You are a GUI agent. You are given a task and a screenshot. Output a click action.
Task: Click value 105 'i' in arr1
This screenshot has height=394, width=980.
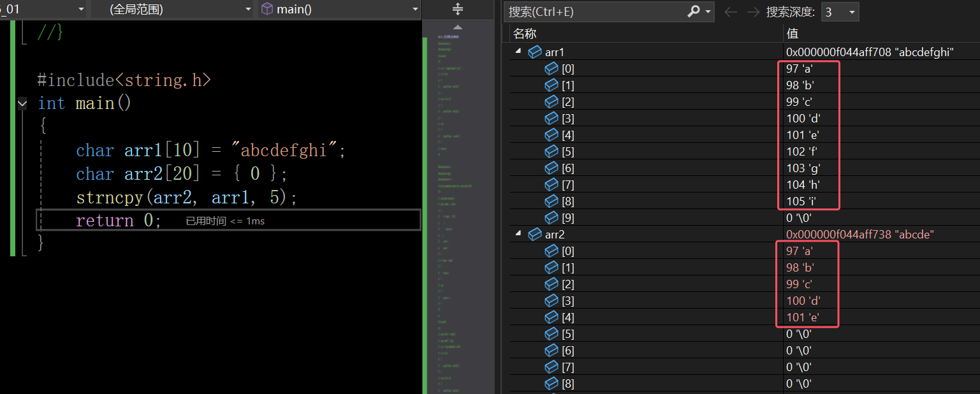(x=801, y=201)
